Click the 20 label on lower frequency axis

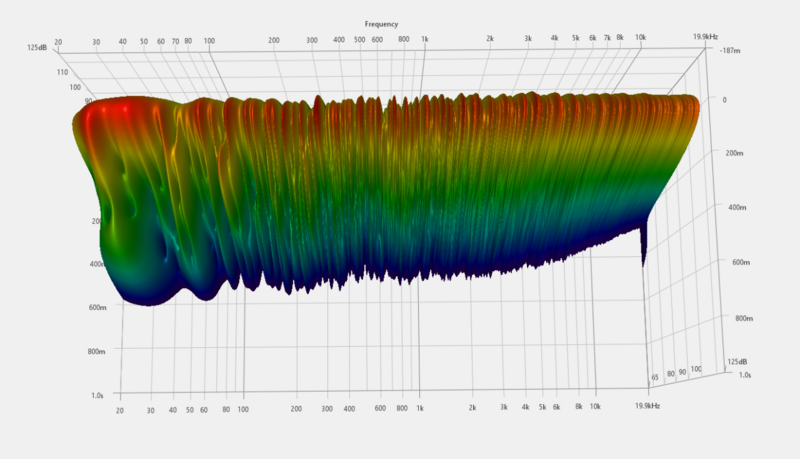(x=119, y=411)
